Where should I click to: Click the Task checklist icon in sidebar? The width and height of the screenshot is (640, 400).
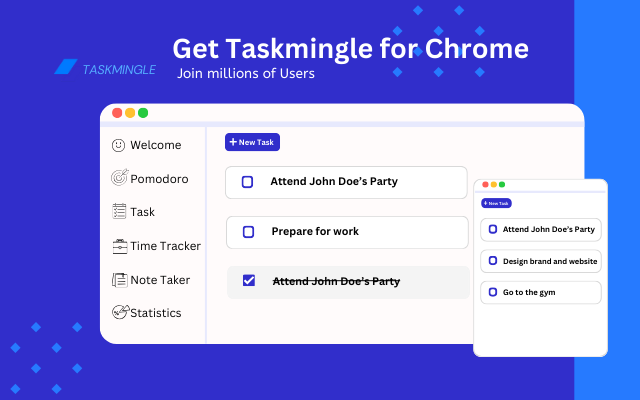tap(119, 211)
